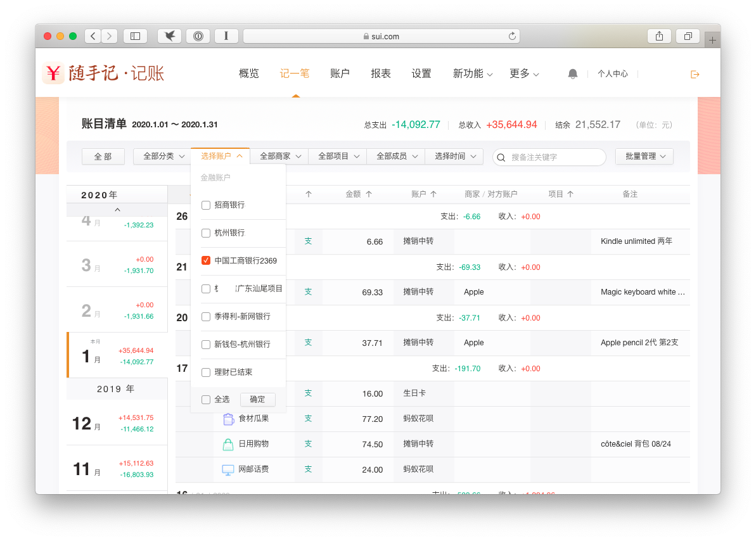756x541 pixels.
Task: Collapse the 2020年 month list arrow
Action: point(117,210)
